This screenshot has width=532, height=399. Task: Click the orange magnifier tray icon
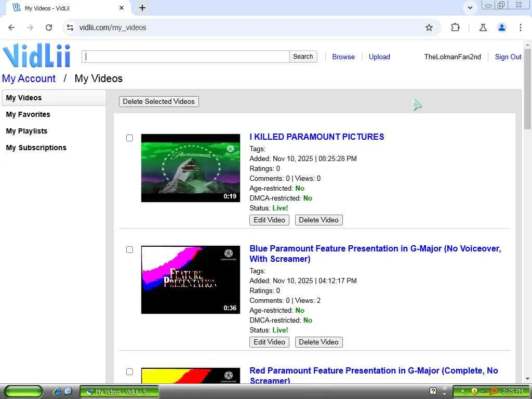click(494, 392)
